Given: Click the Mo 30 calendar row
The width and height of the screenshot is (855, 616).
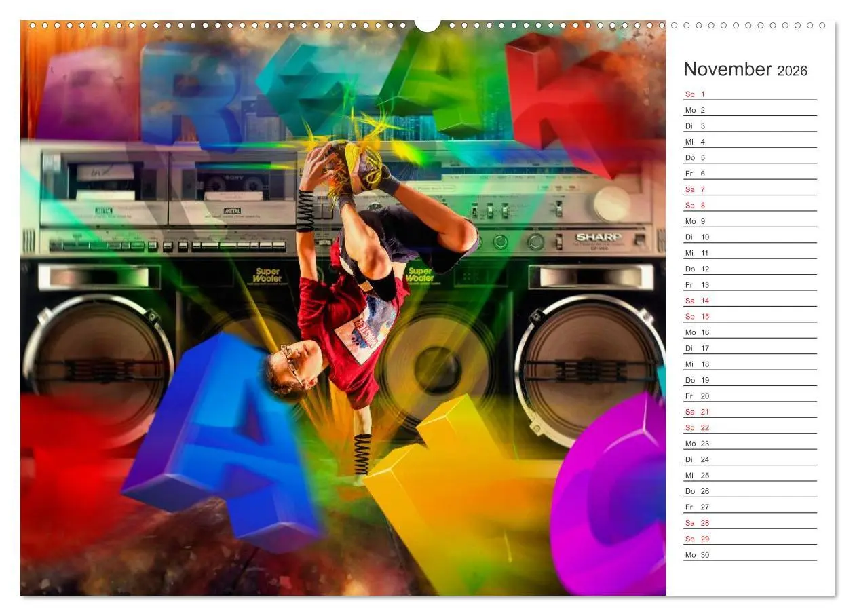Looking at the screenshot, I should 750,555.
